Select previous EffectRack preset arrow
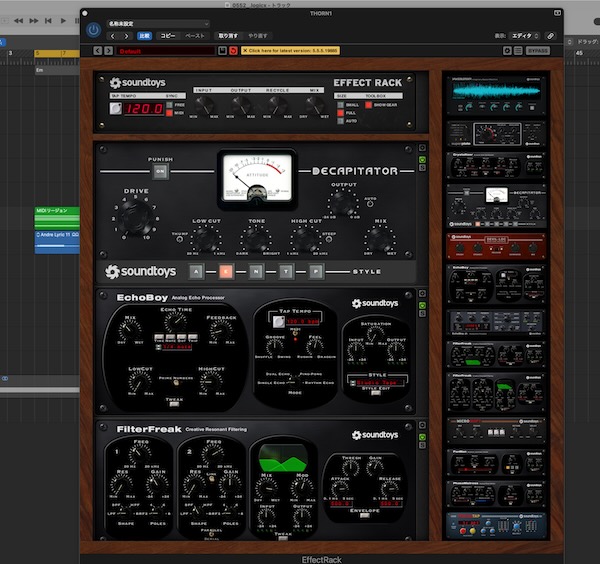 click(x=98, y=51)
